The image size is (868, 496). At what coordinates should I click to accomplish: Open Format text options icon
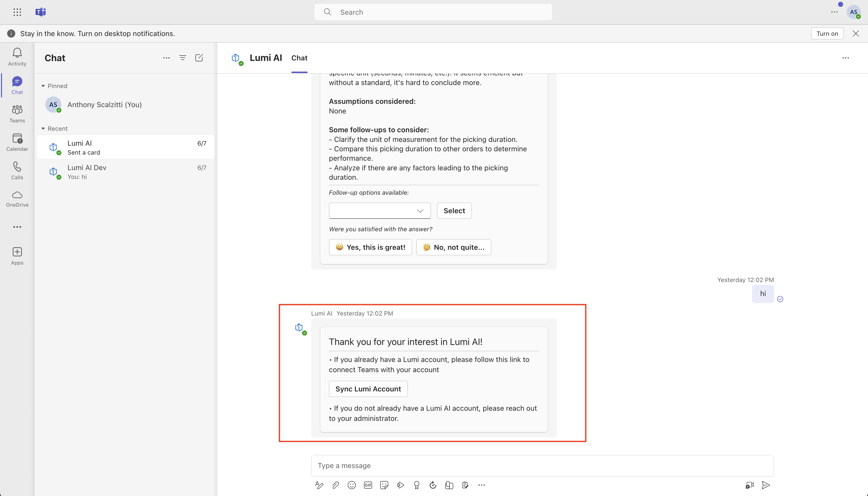tap(319, 485)
